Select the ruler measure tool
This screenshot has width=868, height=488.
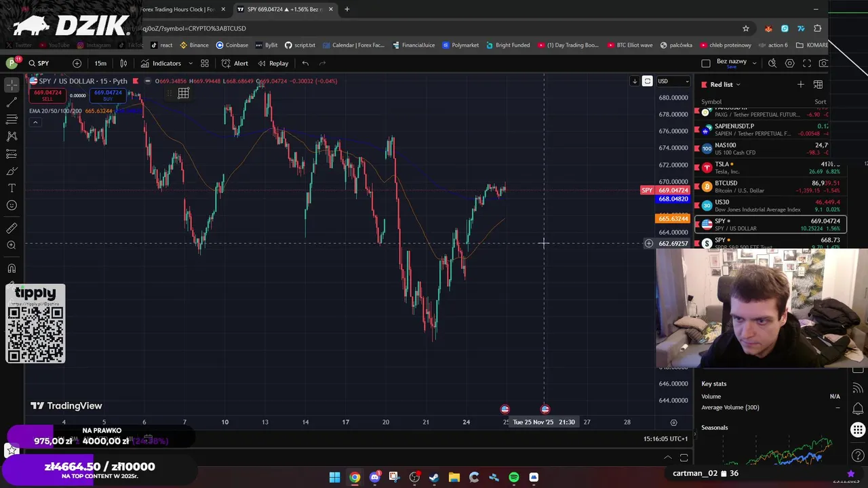[12, 228]
